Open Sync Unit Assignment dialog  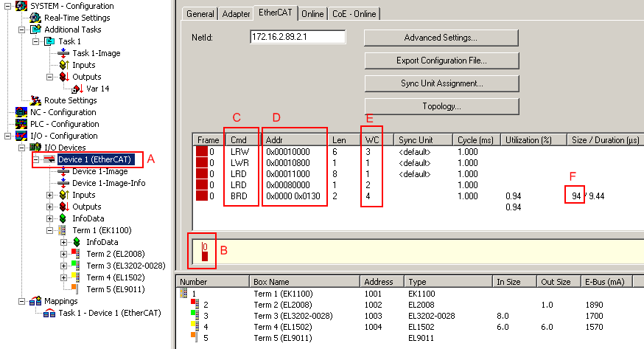[x=441, y=83]
